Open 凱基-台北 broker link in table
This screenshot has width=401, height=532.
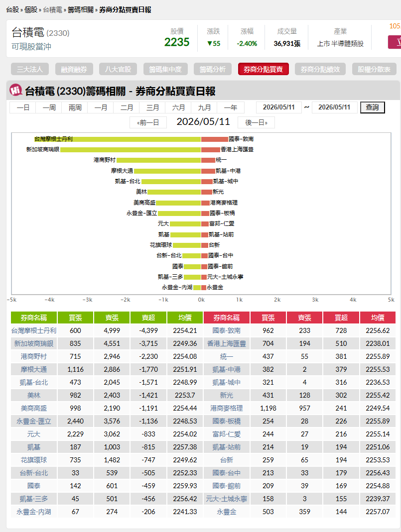click(33, 382)
